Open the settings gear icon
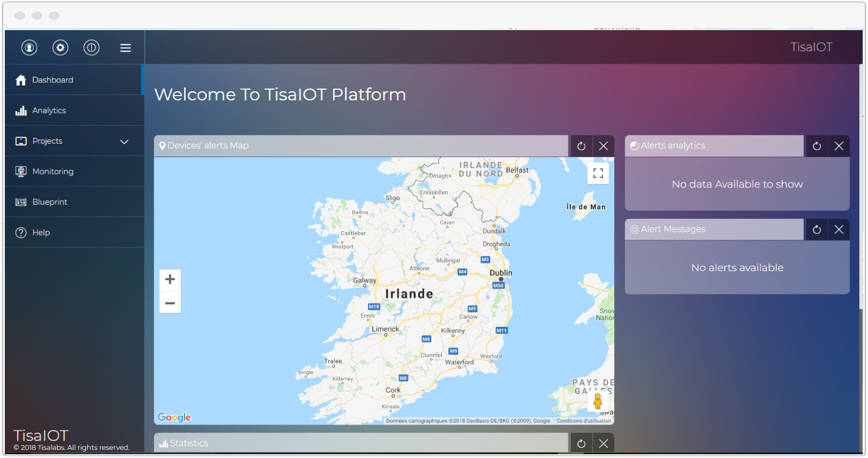Image resolution: width=868 pixels, height=458 pixels. click(60, 48)
